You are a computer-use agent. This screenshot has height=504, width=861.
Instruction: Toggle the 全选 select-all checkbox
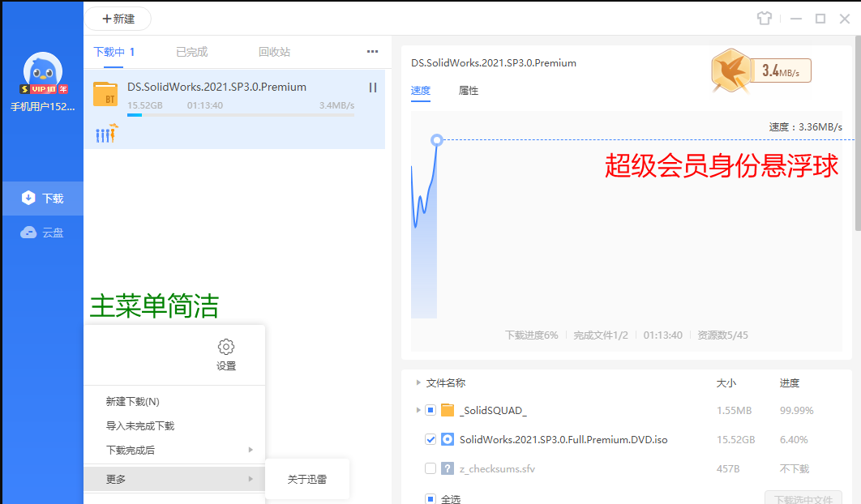click(430, 498)
